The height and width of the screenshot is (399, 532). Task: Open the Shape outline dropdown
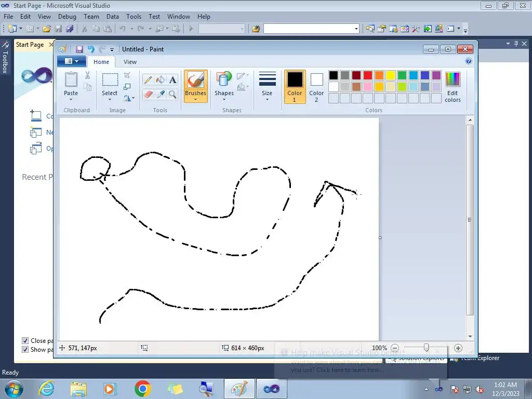[243, 76]
